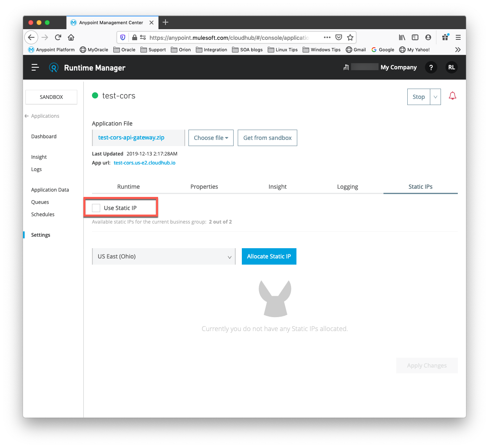Open help via the question mark icon
Screen dimensions: 489x448
pos(431,67)
